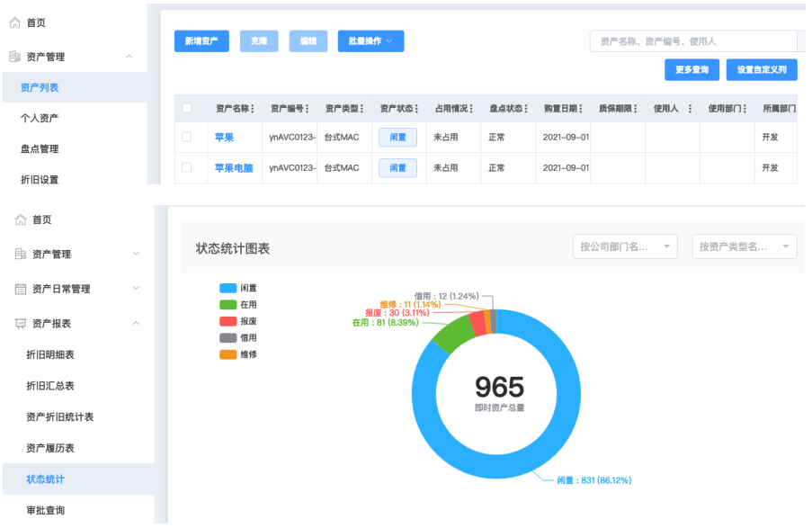Click the column menu icon on 使用人 header
Screen dimensions: 812x528
[690, 109]
